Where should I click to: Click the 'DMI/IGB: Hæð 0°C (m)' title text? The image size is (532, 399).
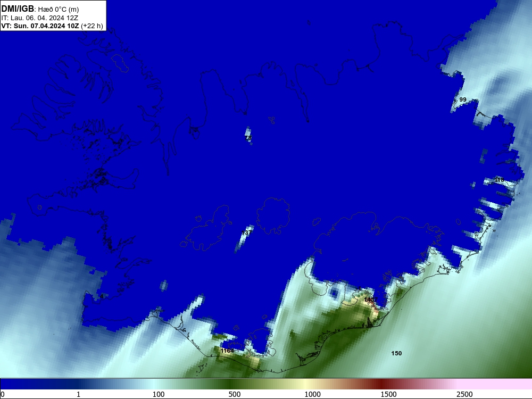[x=40, y=9]
